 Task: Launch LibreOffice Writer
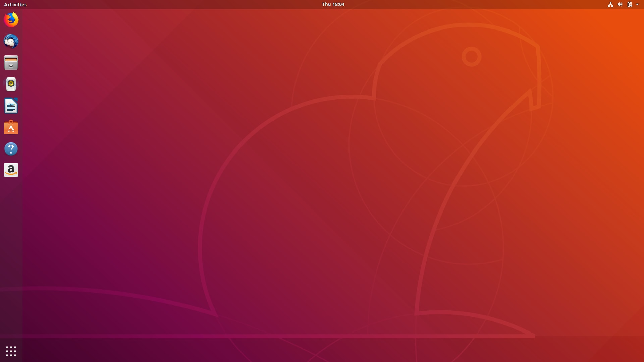click(x=11, y=106)
